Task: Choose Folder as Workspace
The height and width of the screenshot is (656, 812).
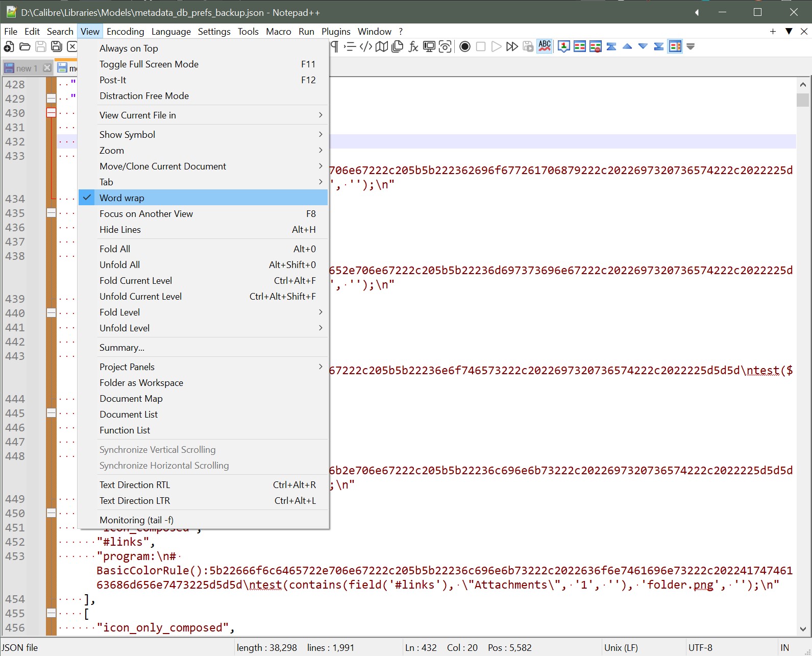Action: [x=141, y=383]
